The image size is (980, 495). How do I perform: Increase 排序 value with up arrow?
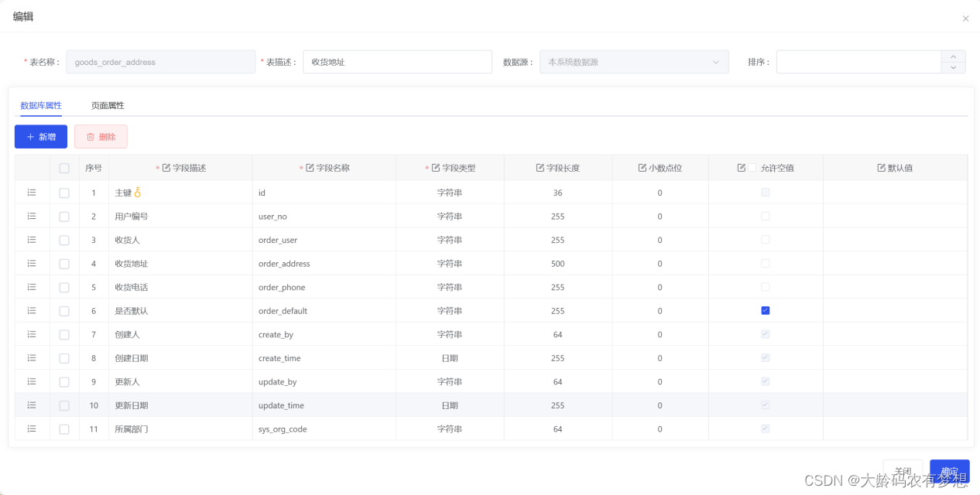pos(953,56)
